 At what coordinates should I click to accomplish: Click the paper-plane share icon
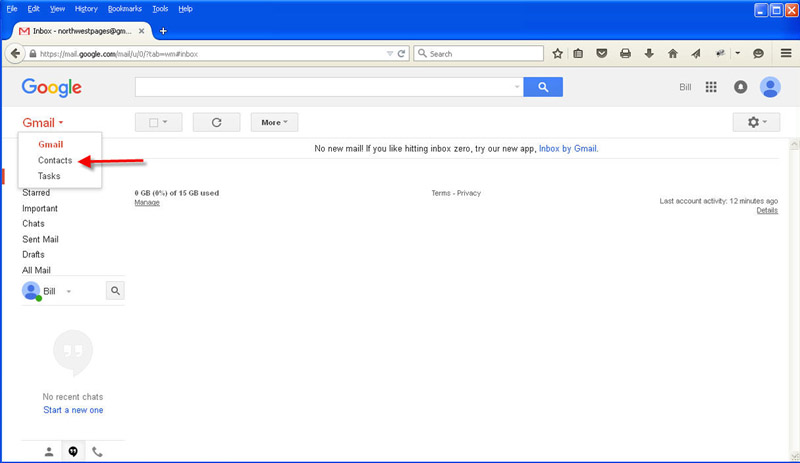(696, 53)
